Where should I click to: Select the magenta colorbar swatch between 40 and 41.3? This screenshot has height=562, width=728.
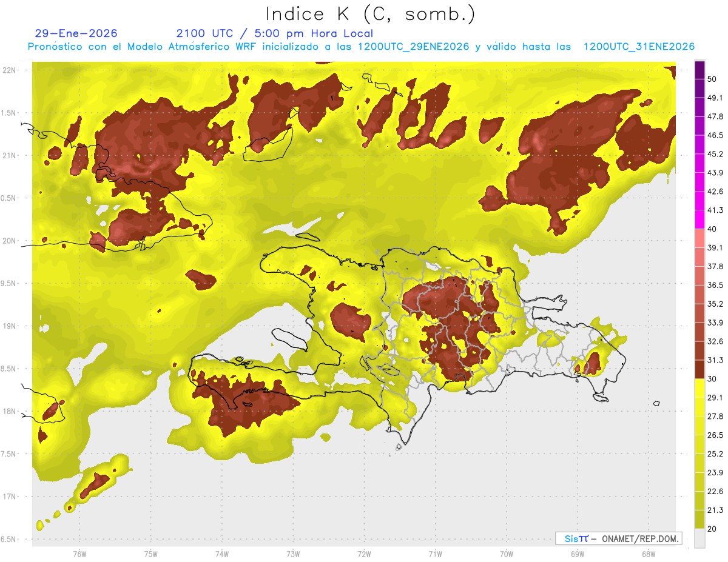(699, 219)
